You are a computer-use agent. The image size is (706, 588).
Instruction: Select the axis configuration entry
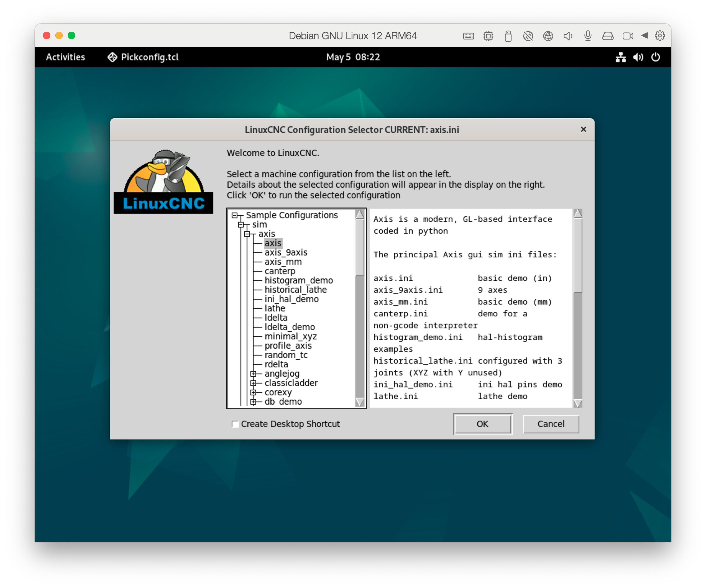pos(273,243)
